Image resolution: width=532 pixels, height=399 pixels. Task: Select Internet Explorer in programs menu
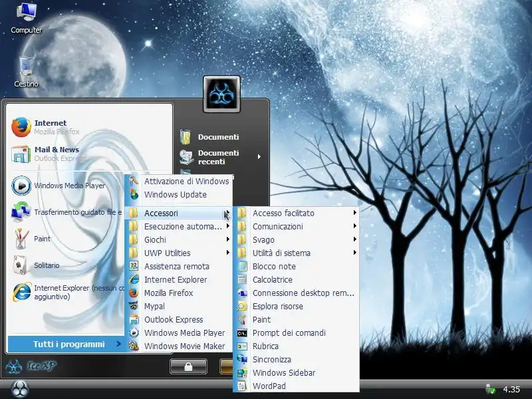click(178, 279)
